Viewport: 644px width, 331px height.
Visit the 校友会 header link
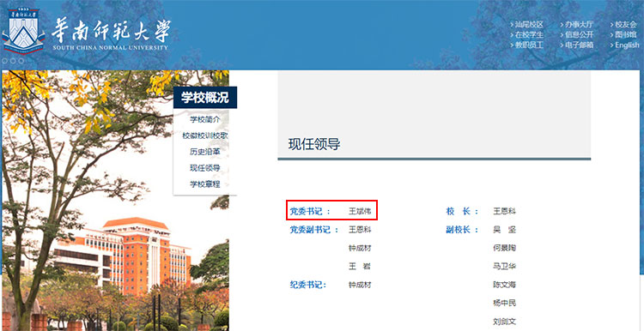[623, 25]
